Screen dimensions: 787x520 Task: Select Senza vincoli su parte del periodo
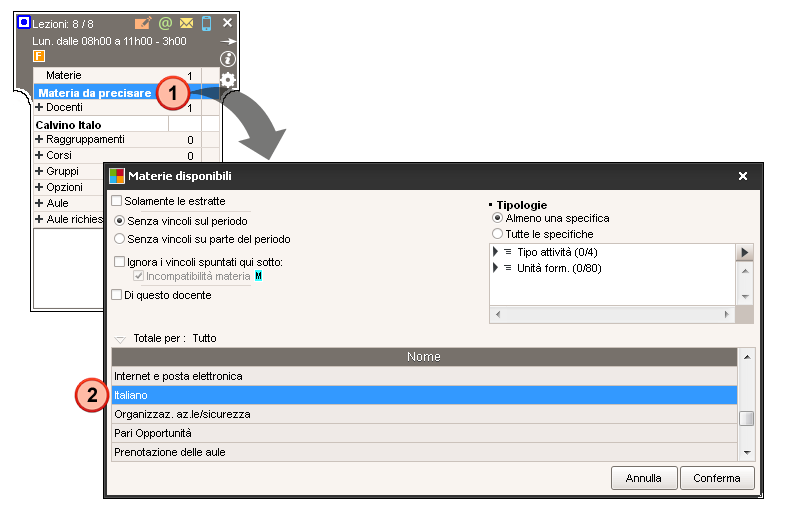pyautogui.click(x=119, y=239)
